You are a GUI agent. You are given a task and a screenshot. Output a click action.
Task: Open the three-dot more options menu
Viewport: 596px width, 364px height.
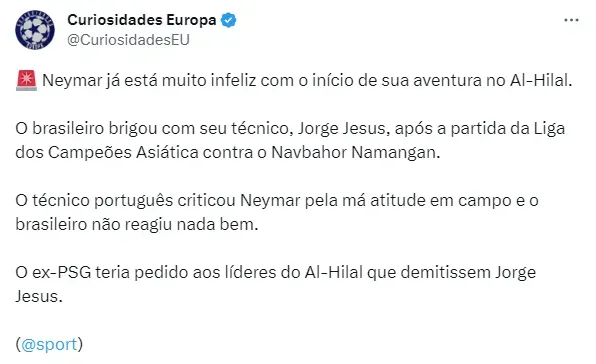coord(571,20)
